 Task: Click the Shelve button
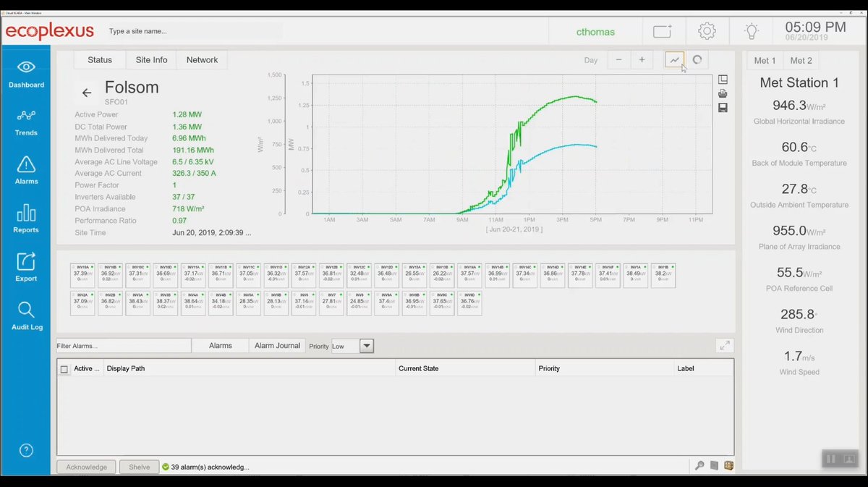pyautogui.click(x=139, y=467)
